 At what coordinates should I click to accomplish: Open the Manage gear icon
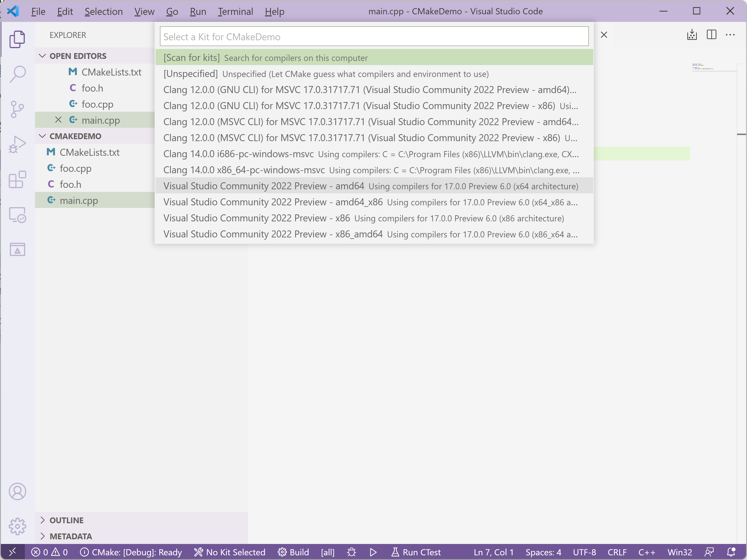click(17, 526)
